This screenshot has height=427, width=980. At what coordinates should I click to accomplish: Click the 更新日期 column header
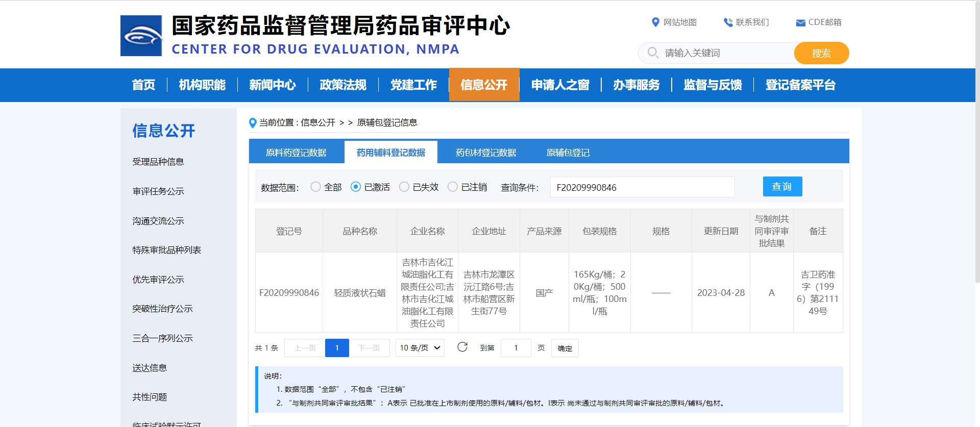point(721,231)
